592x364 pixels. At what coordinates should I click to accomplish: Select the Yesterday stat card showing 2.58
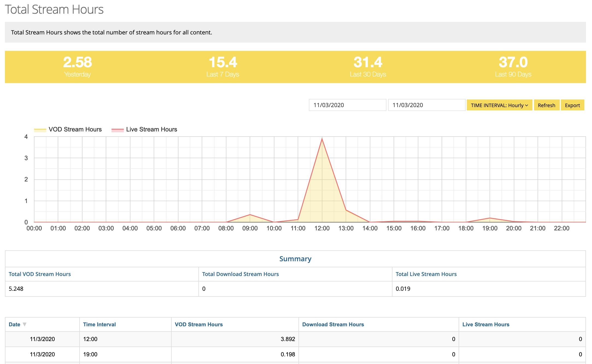tap(77, 66)
